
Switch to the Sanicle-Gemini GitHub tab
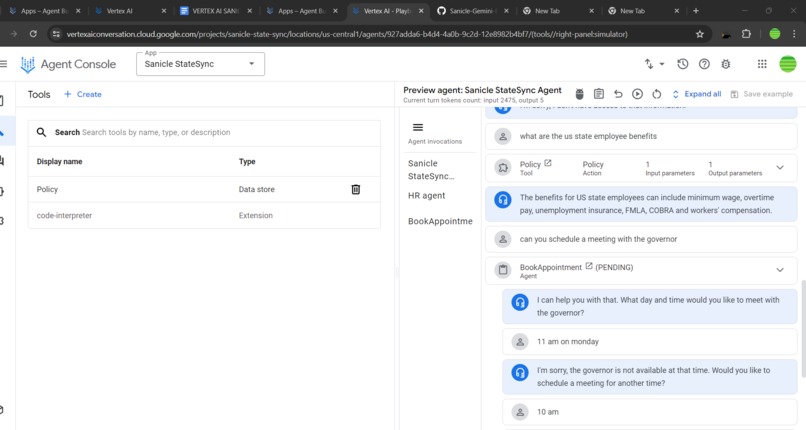471,11
